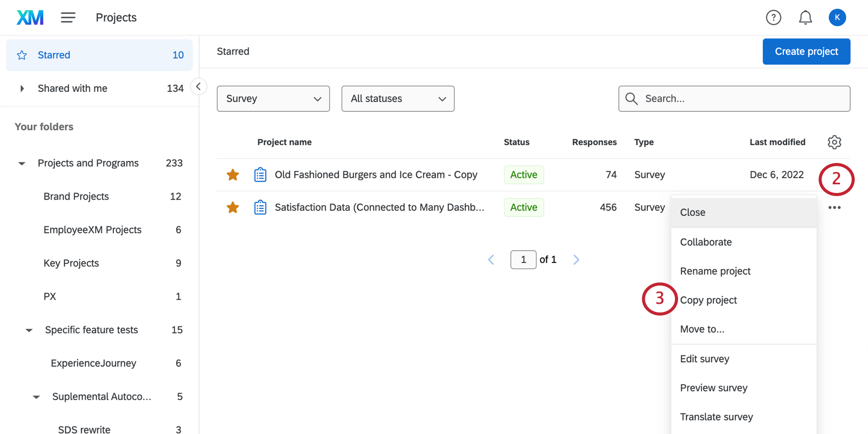
Task: Collapse the Projects and Programs folder
Action: point(22,163)
